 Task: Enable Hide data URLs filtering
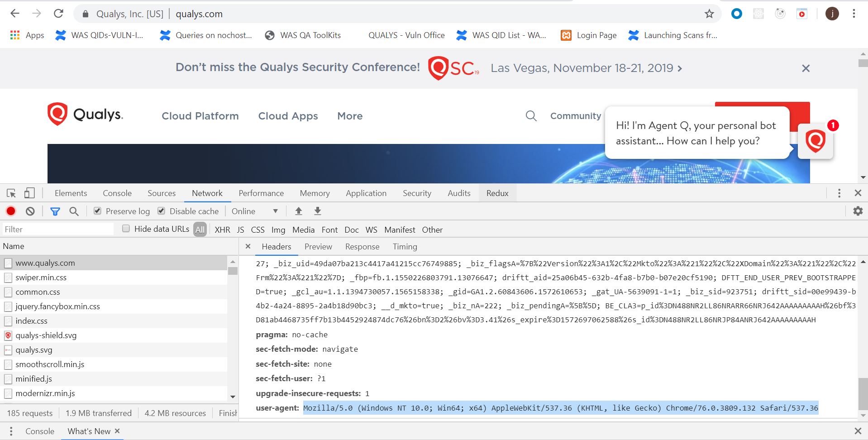pos(126,229)
